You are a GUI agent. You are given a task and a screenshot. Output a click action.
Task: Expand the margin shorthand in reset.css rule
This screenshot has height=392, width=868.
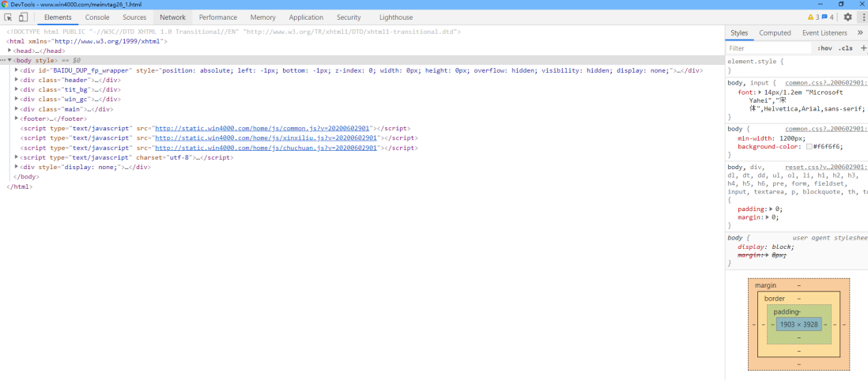(768, 217)
